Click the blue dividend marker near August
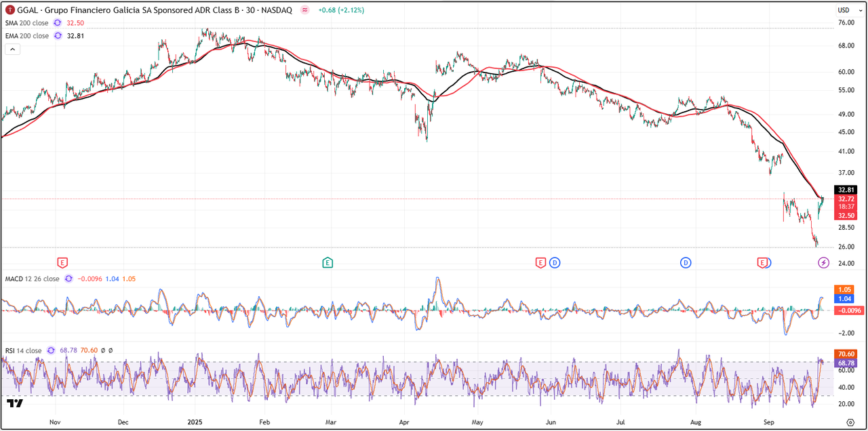Screen dimensions: 868x431 [x=686, y=262]
